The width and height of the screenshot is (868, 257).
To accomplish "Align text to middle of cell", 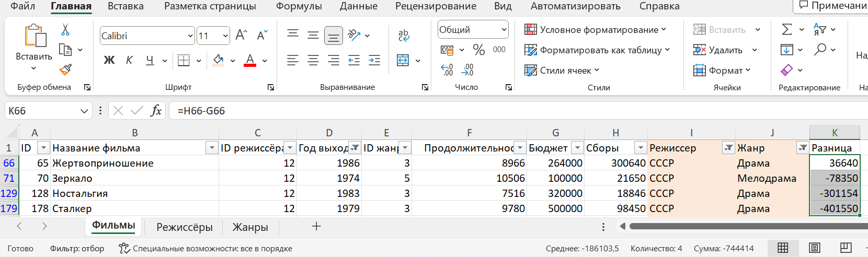I will coord(313,36).
